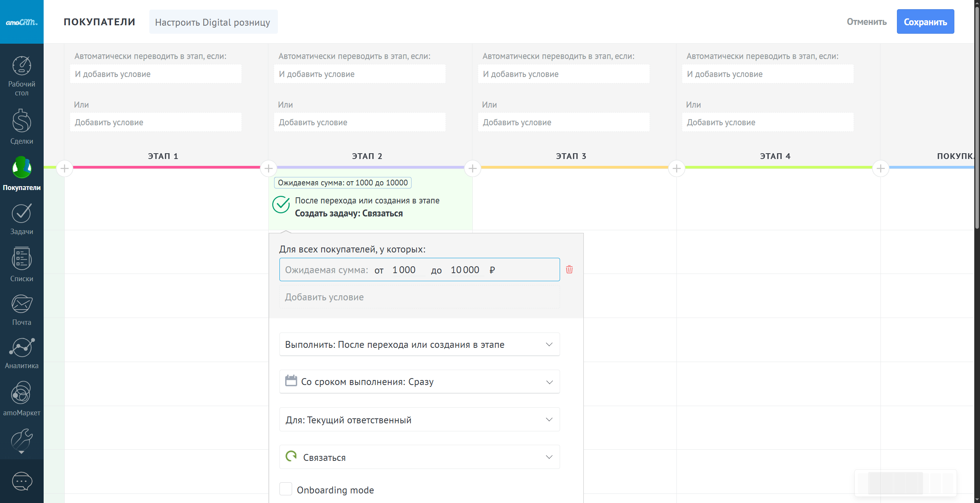Open the Связаться task type dropdown

click(420, 457)
